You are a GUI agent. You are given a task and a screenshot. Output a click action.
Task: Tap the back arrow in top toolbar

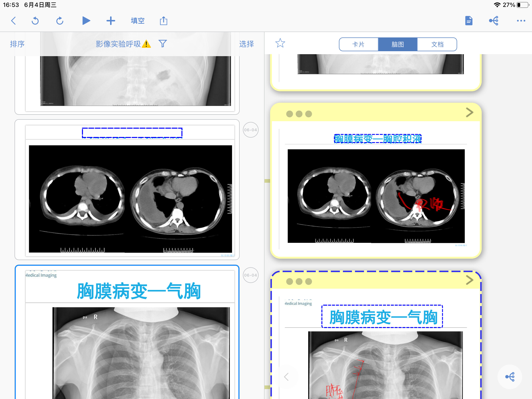point(14,21)
